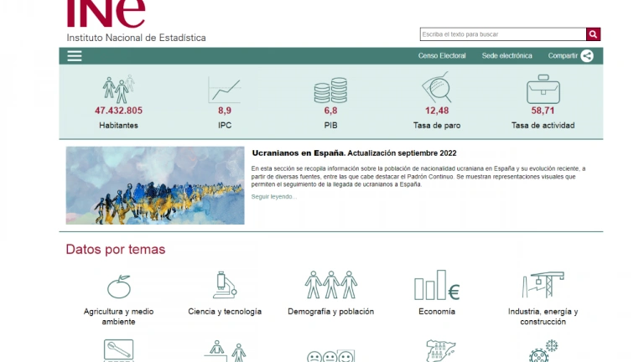
Task: Go to Censo Electoral
Action: tap(442, 56)
